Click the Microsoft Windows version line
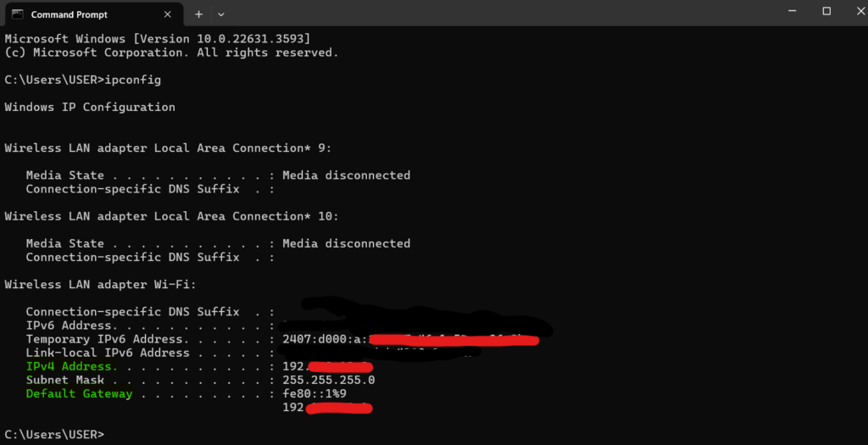This screenshot has width=868, height=445. tap(157, 39)
